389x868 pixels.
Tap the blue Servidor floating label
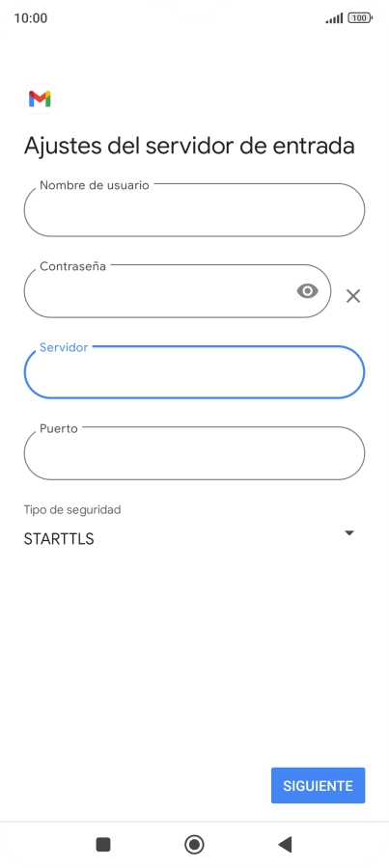64,347
